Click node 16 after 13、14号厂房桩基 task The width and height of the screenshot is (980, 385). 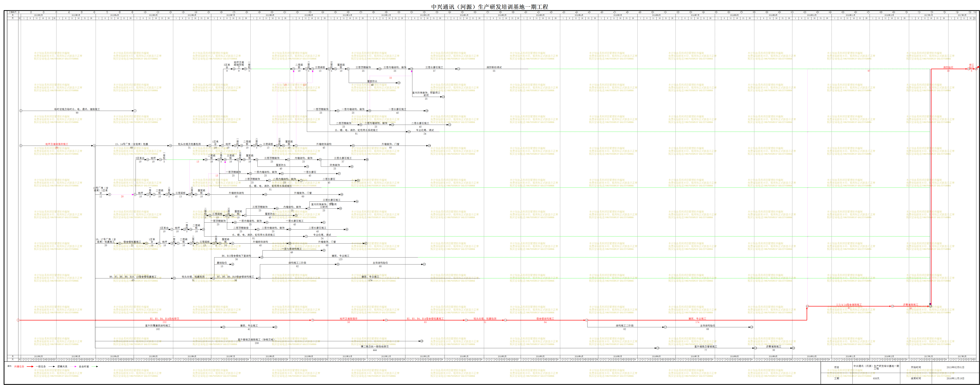tap(170, 146)
